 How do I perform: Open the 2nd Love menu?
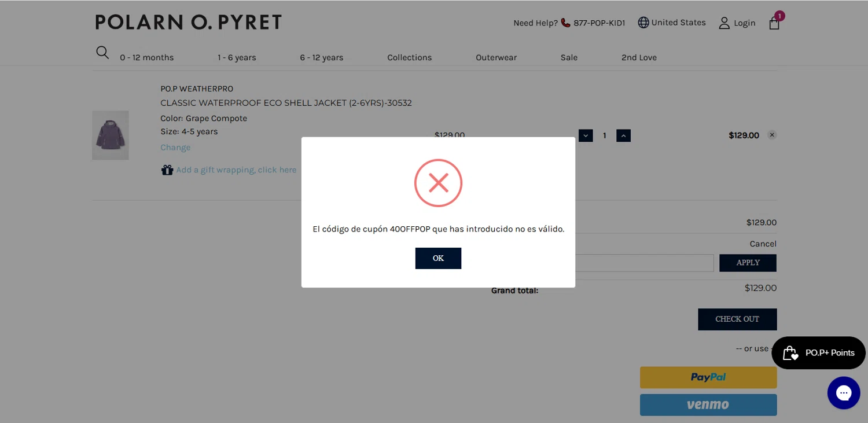coord(639,57)
